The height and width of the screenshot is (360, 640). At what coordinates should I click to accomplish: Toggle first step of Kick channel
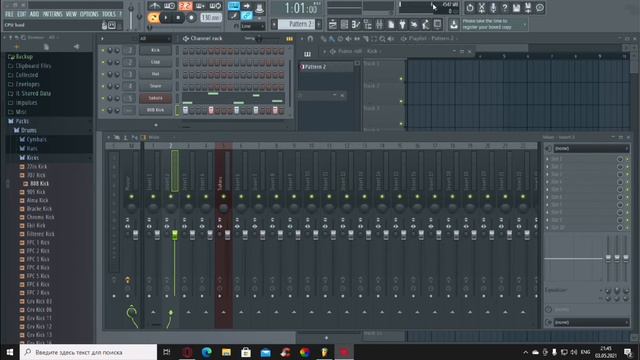click(185, 51)
